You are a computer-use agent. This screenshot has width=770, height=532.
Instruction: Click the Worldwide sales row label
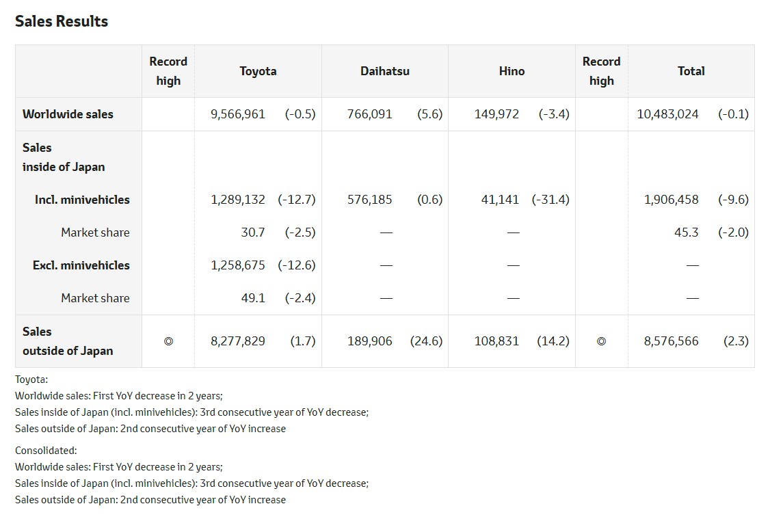pos(68,114)
